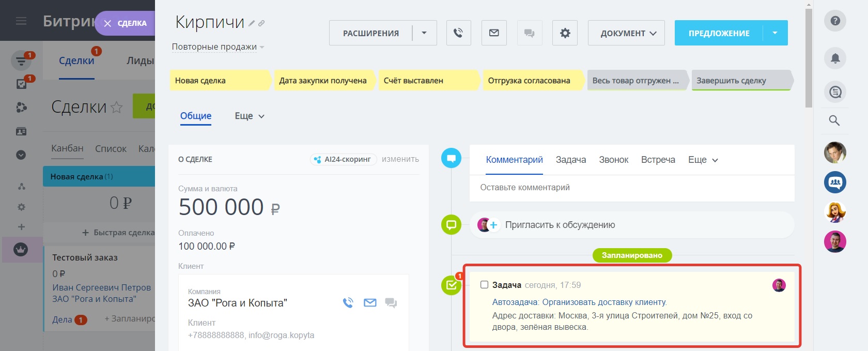Viewport: 868px width, 351px height.
Task: Click the Оставьте комментарий input field
Action: tap(630, 188)
